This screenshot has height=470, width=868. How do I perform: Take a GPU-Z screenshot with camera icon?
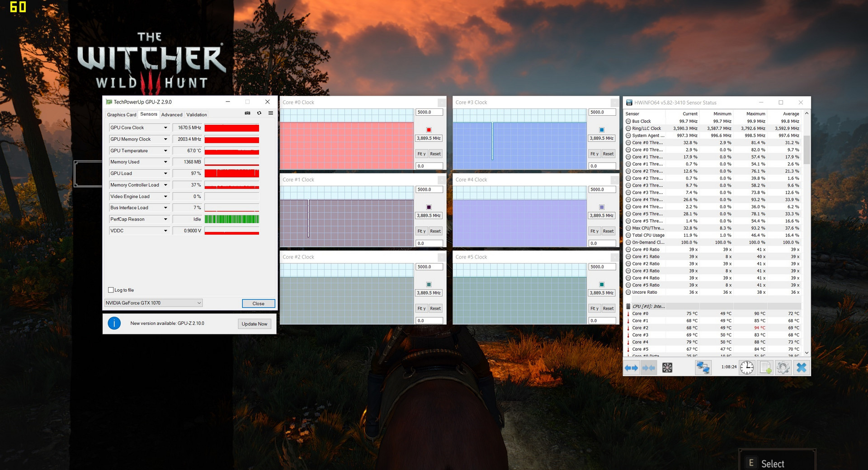pos(247,113)
